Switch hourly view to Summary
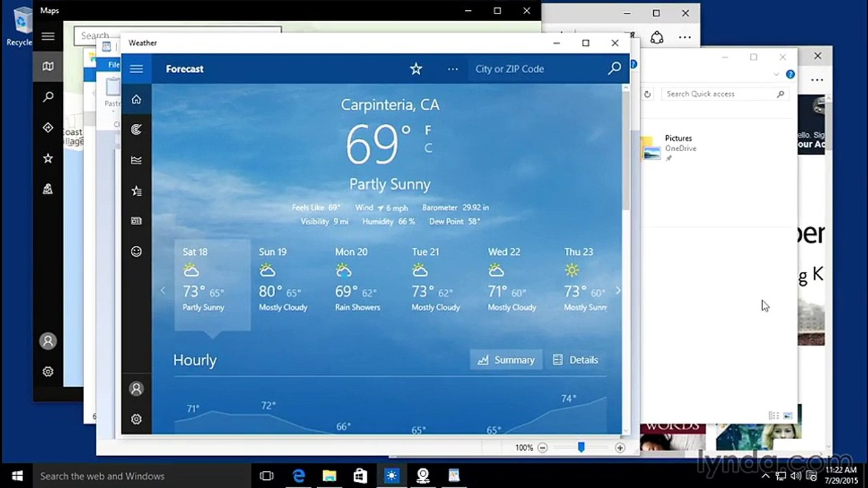This screenshot has height=488, width=868. (506, 360)
